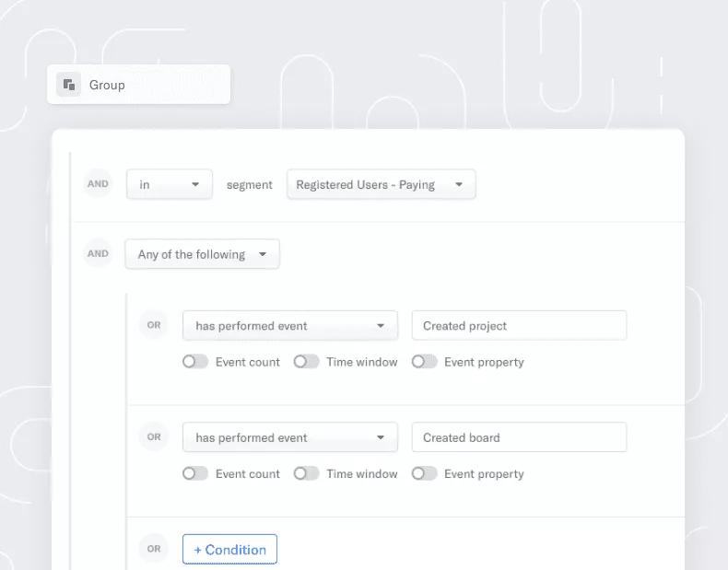
Task: Expand the Registered Users - Paying segment dropdown
Action: coord(382,184)
